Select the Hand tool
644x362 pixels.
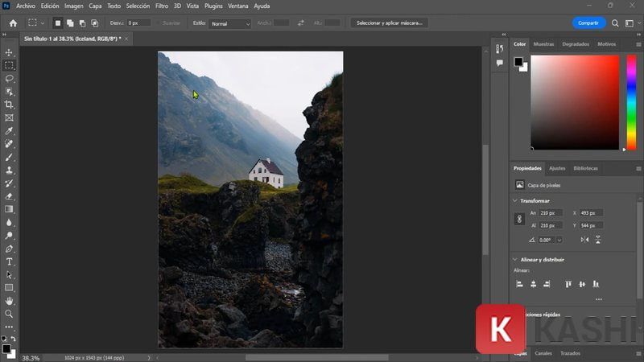pyautogui.click(x=9, y=301)
